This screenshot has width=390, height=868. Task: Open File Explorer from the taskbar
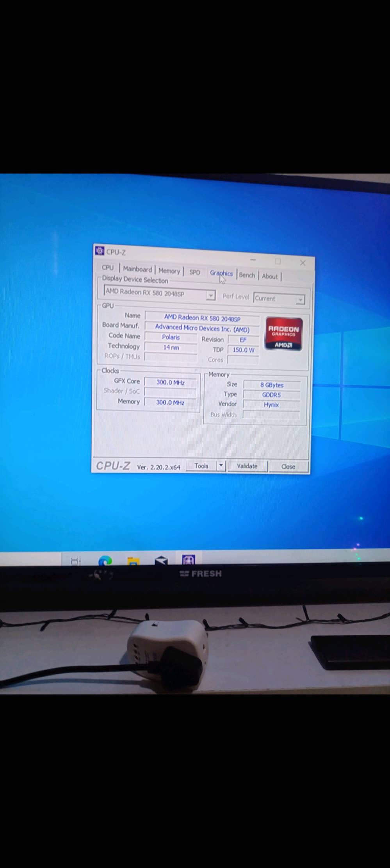(x=134, y=561)
